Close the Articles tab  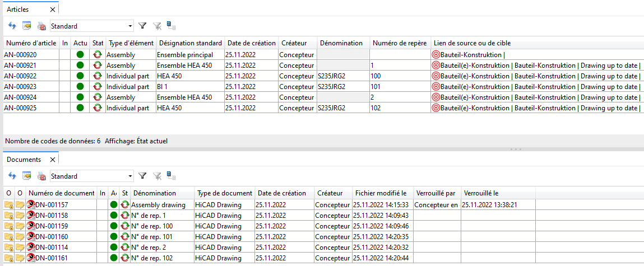pos(52,10)
